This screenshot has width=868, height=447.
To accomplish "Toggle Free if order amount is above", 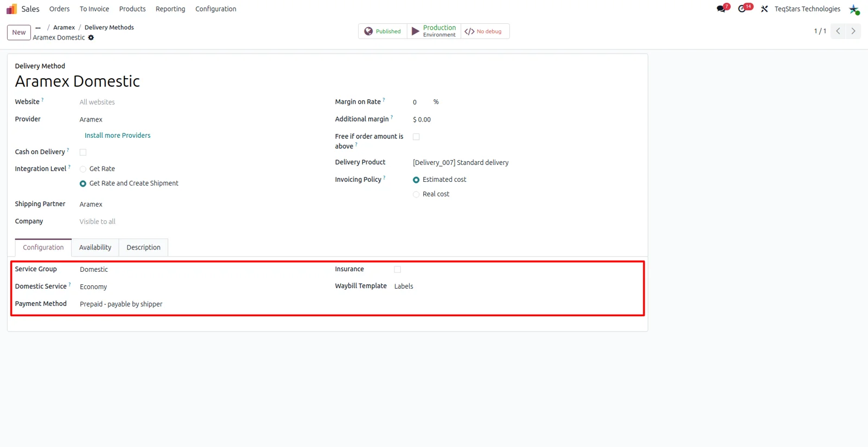I will coord(416,137).
